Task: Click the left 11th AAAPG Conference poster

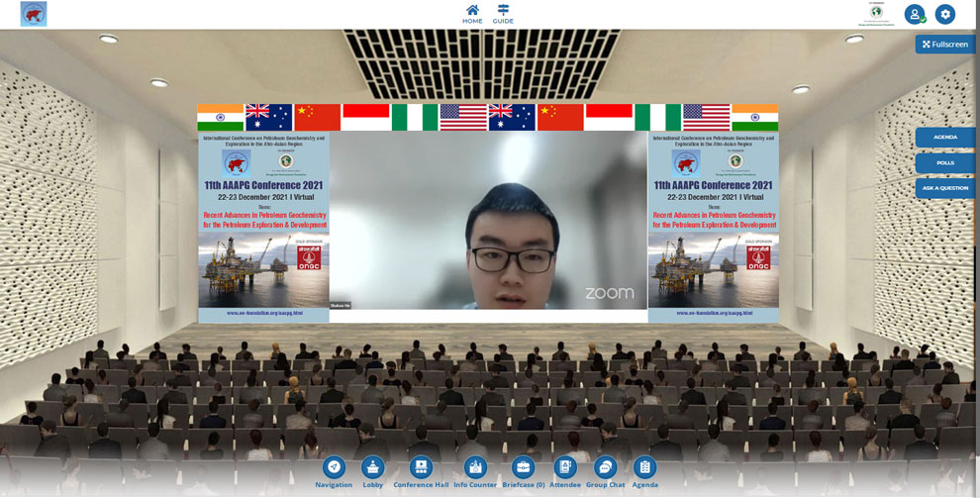Action: coord(263,227)
